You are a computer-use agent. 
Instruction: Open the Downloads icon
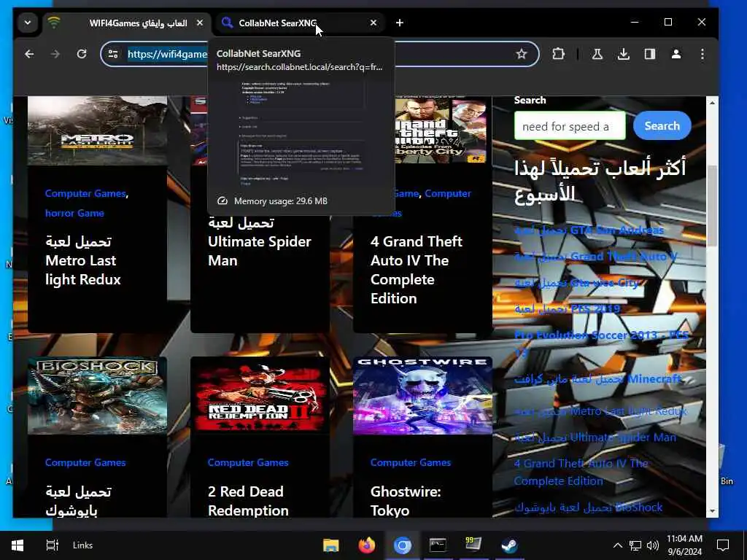click(623, 54)
